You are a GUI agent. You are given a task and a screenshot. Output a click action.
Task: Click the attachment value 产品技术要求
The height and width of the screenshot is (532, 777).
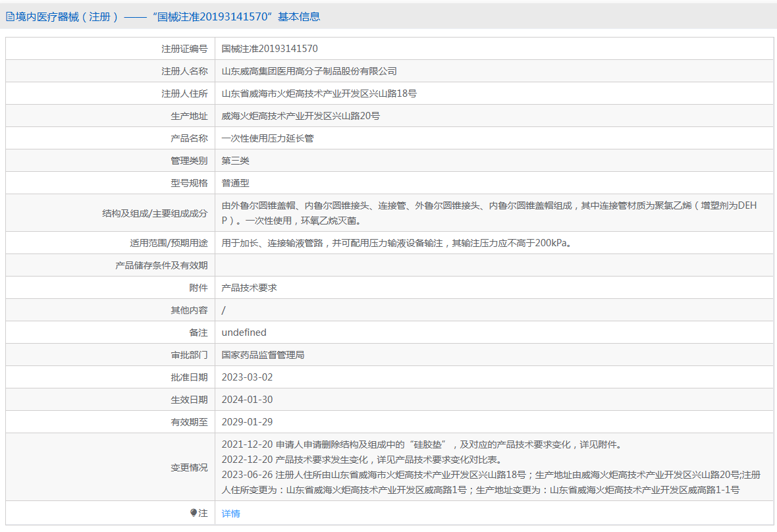[250, 287]
